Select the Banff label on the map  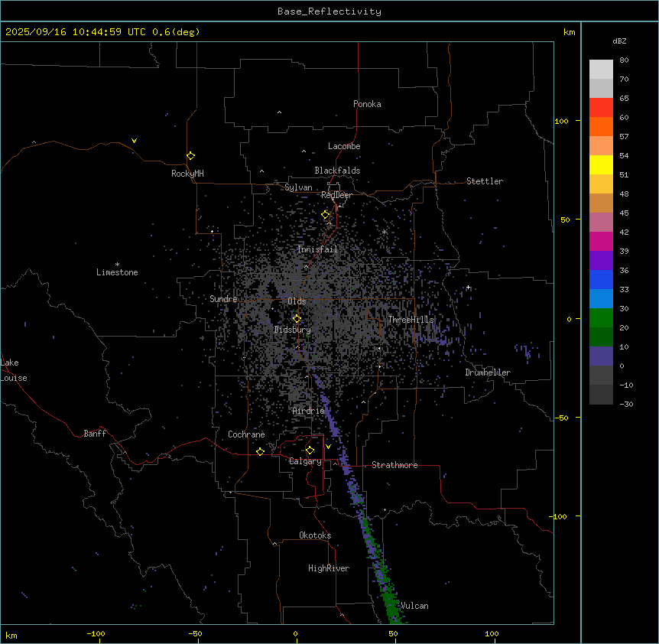coord(95,434)
